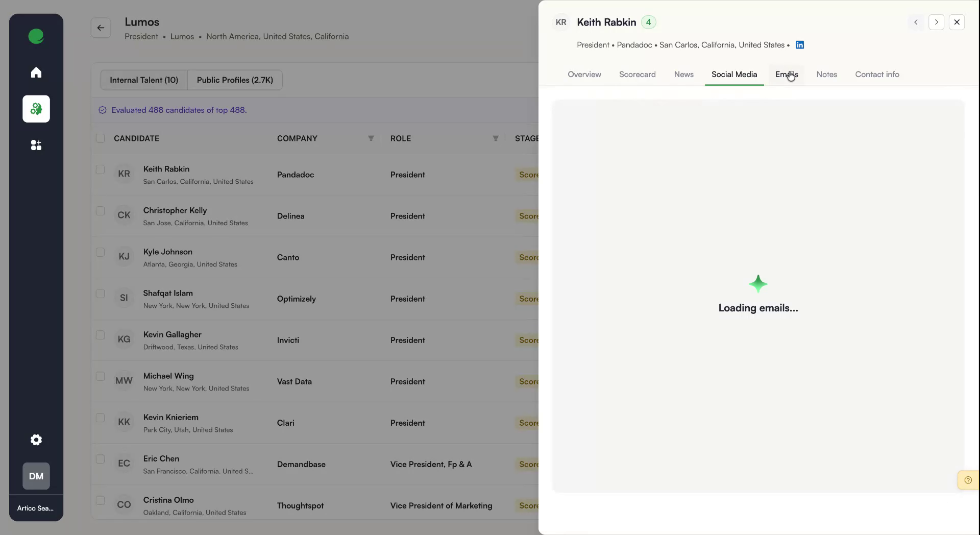Click the badge showing 4 beside Keith Rabkin

(648, 22)
